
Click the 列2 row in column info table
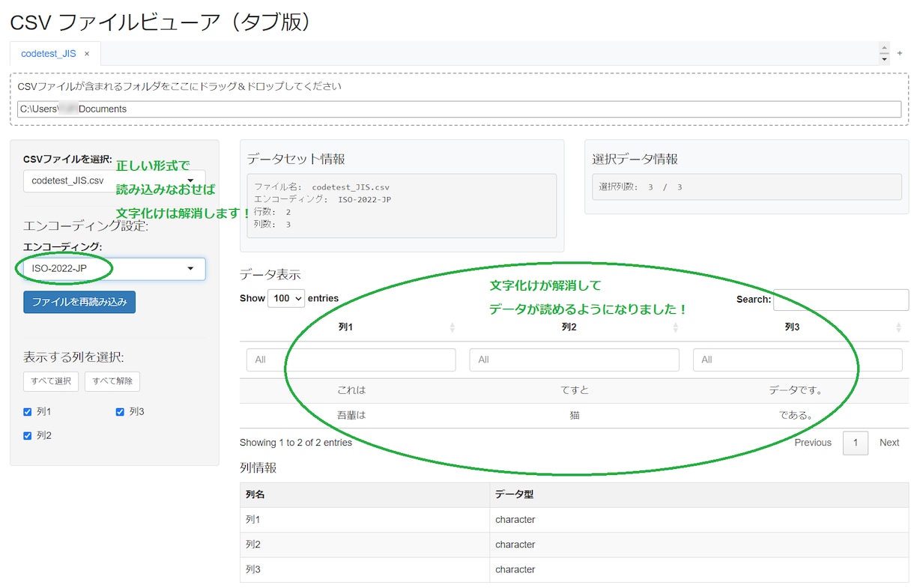click(575, 545)
